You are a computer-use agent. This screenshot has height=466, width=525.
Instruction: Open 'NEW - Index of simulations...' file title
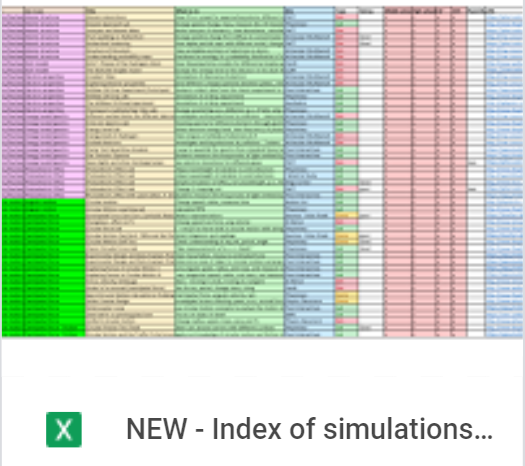309,429
